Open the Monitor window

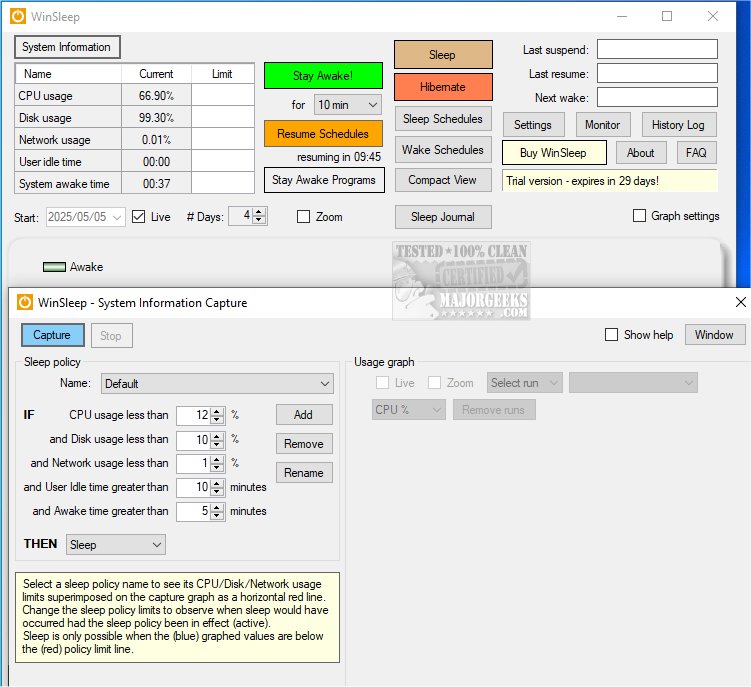click(603, 125)
